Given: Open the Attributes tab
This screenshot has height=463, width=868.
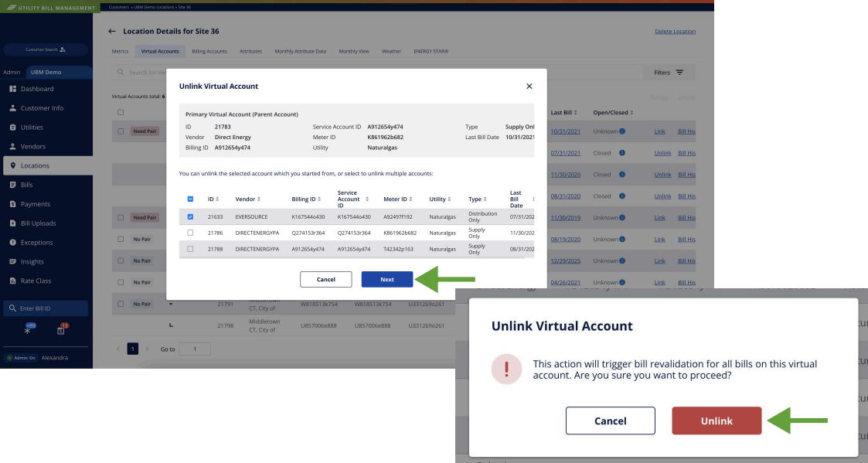Looking at the screenshot, I should [x=250, y=52].
